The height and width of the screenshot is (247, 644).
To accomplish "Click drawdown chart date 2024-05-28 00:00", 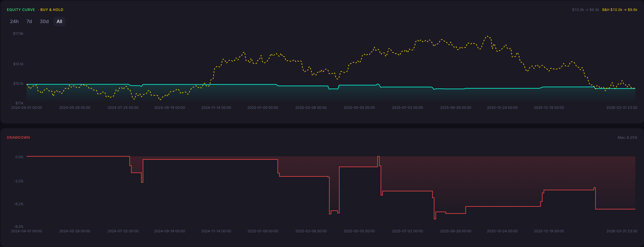I will tap(75, 231).
